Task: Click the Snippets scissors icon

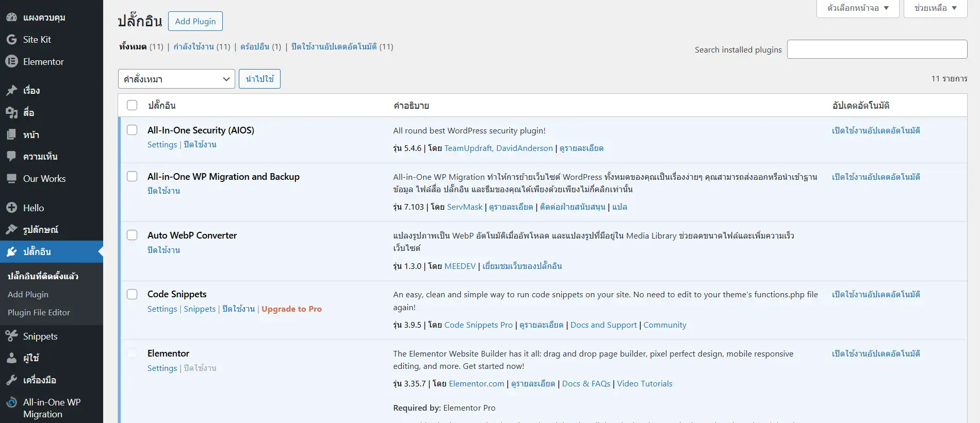Action: [x=11, y=336]
